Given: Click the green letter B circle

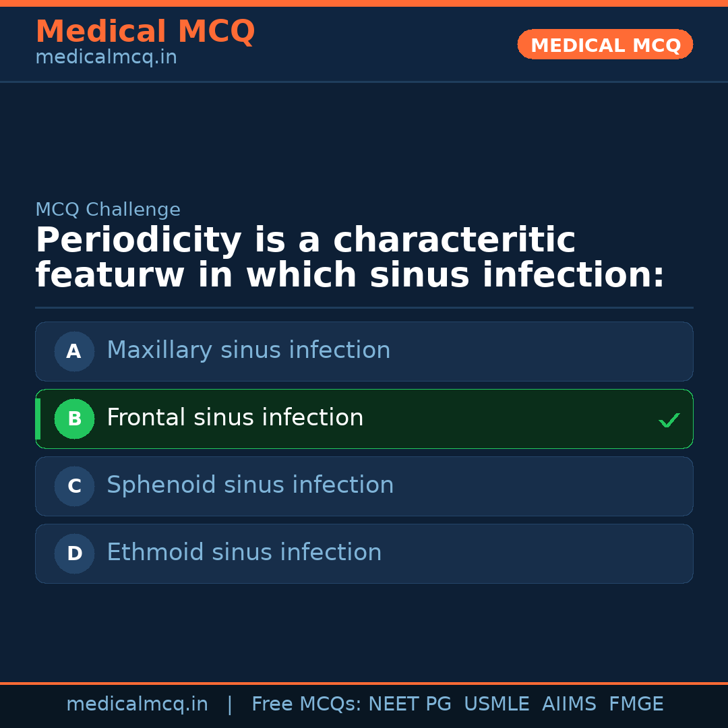Looking at the screenshot, I should [x=74, y=419].
